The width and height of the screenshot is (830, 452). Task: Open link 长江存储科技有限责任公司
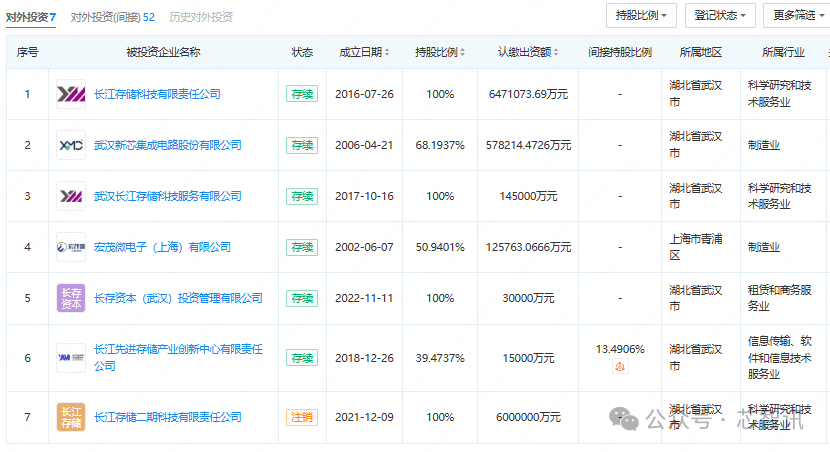point(157,94)
